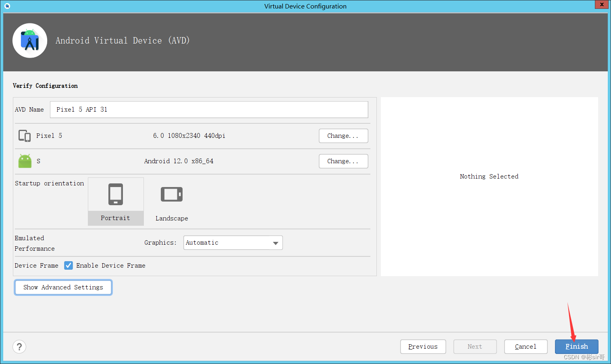The width and height of the screenshot is (611, 364).
Task: Open the Graphics Automatic dropdown
Action: 233,243
